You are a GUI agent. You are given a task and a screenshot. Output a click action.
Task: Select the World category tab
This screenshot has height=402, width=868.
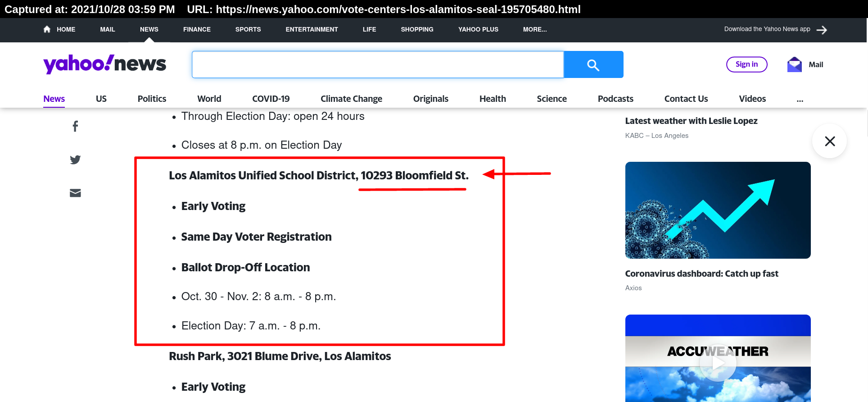(x=209, y=99)
